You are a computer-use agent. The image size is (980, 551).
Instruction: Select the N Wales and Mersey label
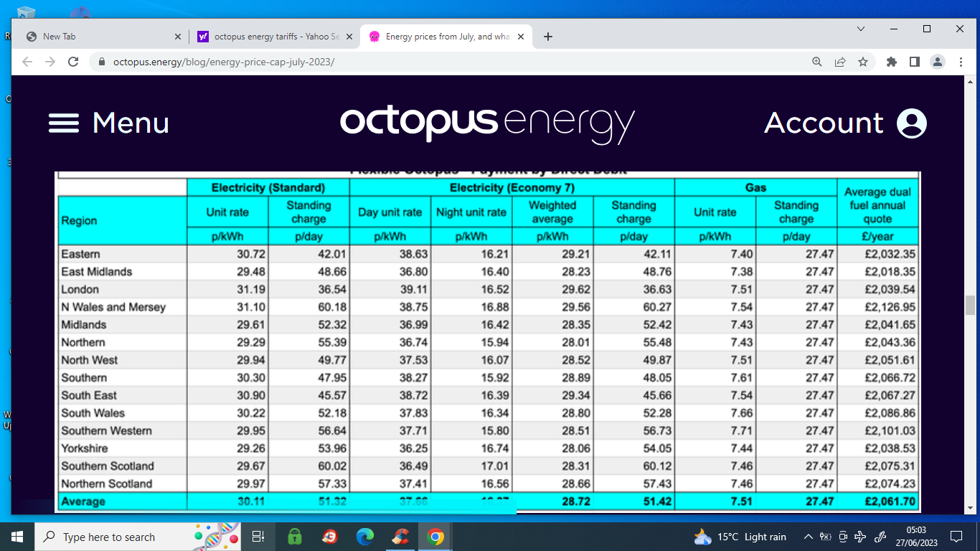click(x=113, y=307)
